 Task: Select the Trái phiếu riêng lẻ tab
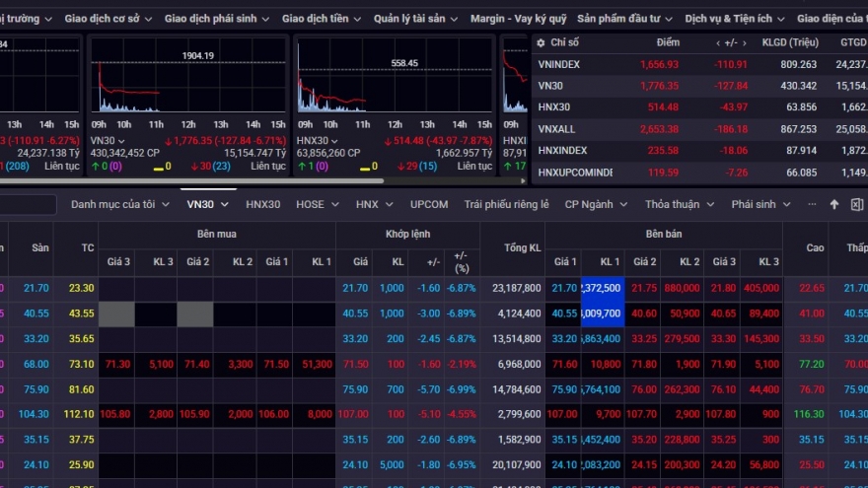pos(506,204)
